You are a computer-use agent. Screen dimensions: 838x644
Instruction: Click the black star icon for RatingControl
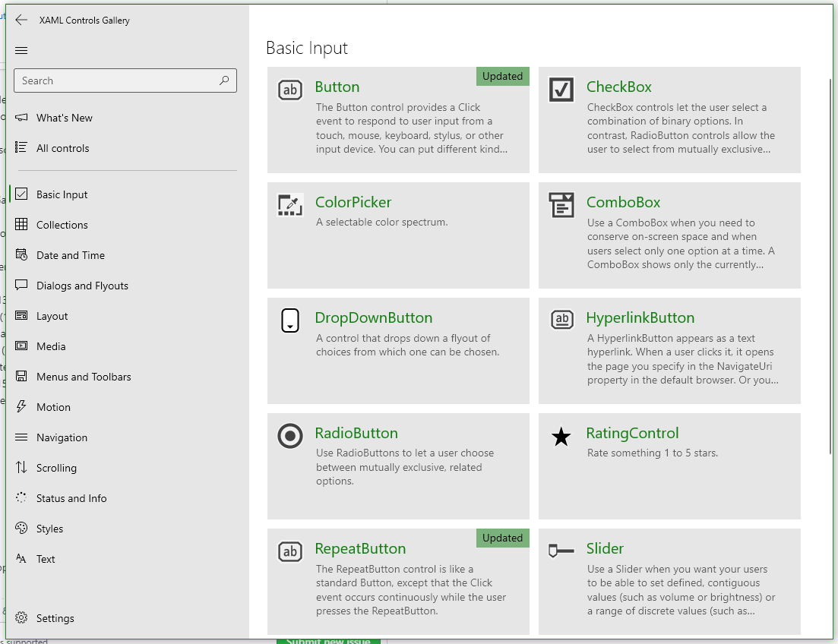click(x=561, y=436)
